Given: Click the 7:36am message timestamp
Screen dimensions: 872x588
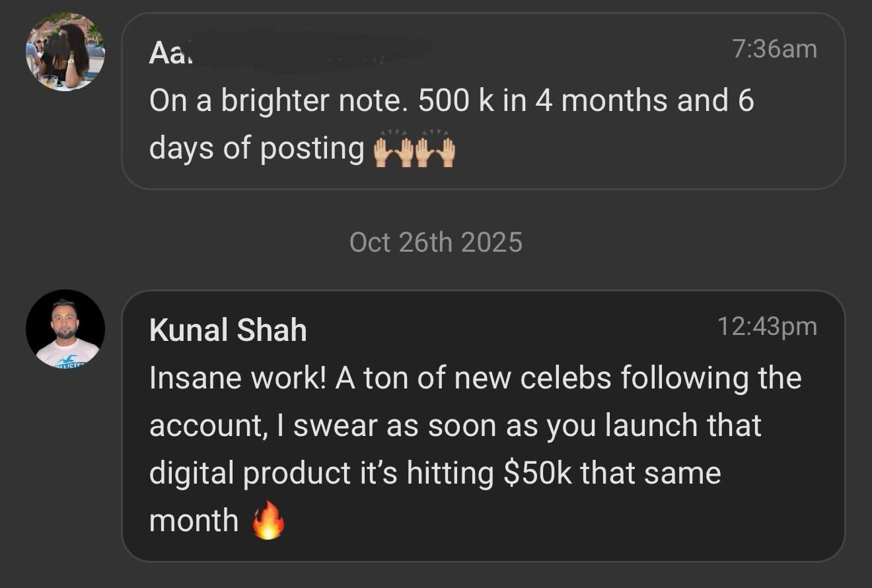Looking at the screenshot, I should coord(774,49).
